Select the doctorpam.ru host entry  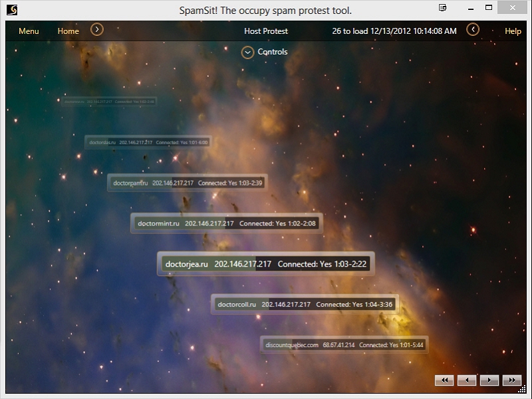click(188, 183)
